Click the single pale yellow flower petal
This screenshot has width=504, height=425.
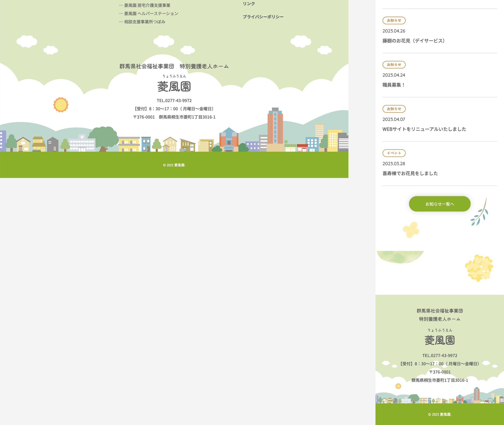tap(411, 230)
